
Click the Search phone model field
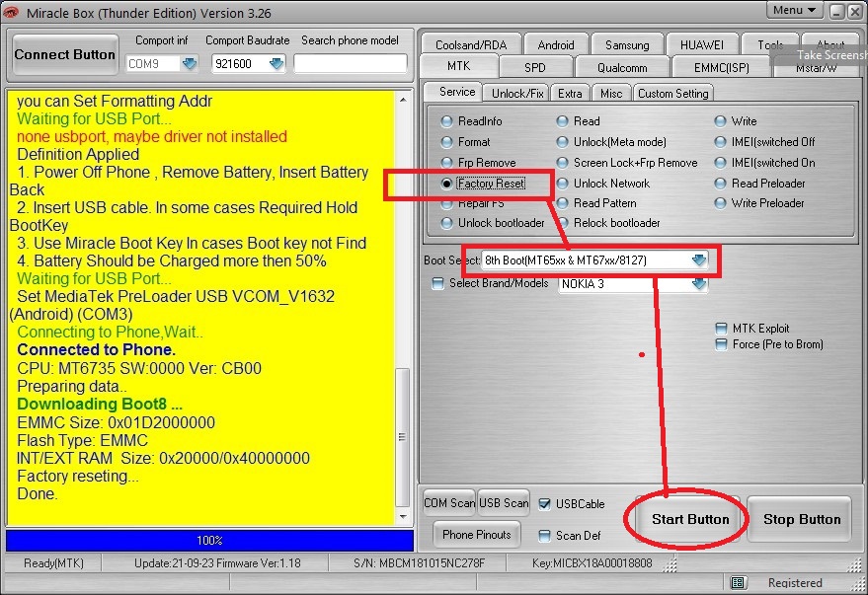point(351,63)
